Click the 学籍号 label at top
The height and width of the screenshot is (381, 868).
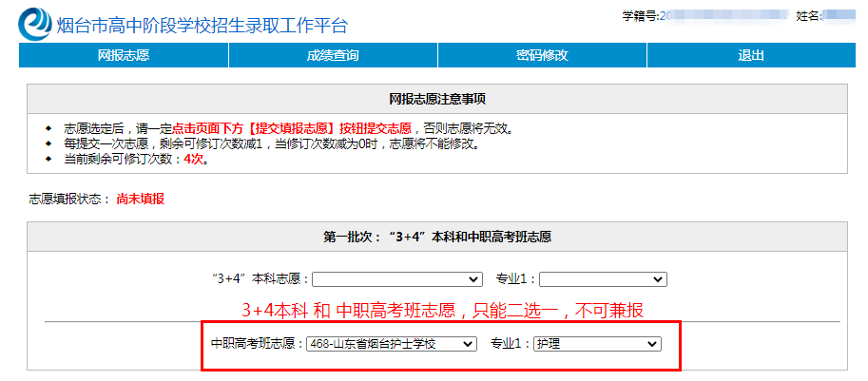tap(641, 16)
